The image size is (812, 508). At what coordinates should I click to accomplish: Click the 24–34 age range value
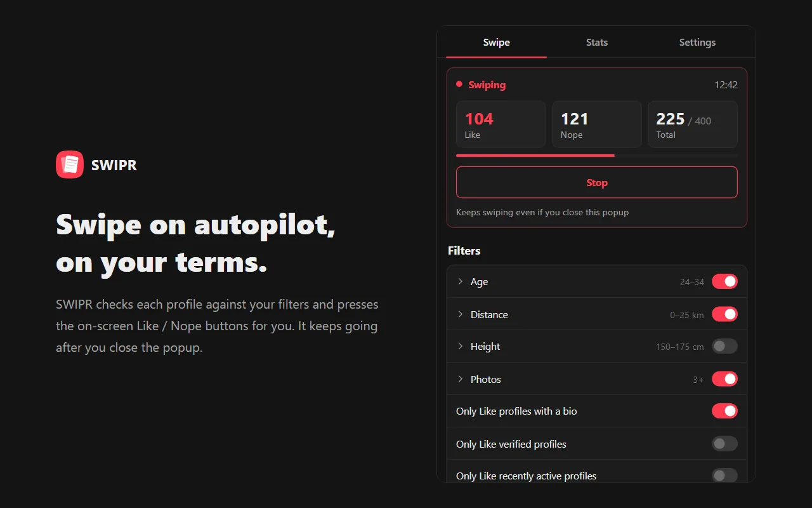click(692, 282)
